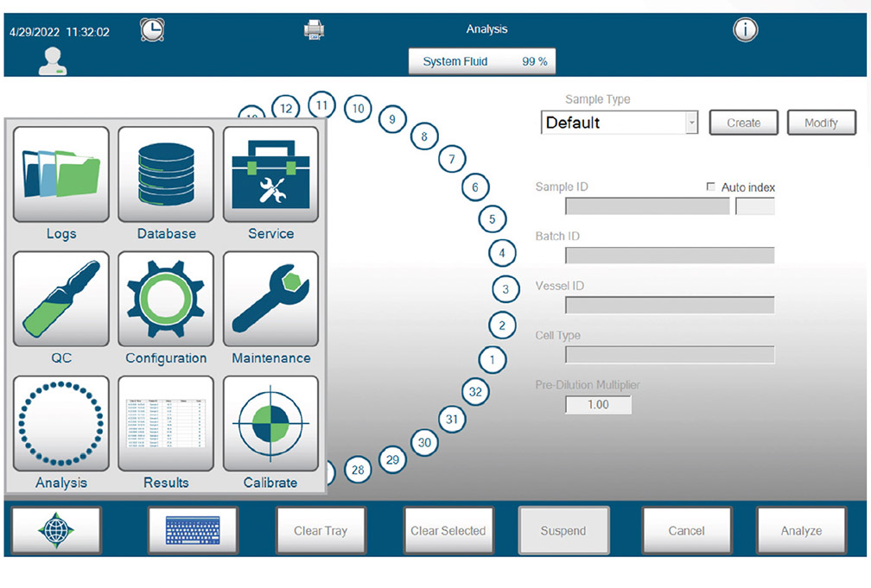Open the info icon in header

pyautogui.click(x=745, y=30)
